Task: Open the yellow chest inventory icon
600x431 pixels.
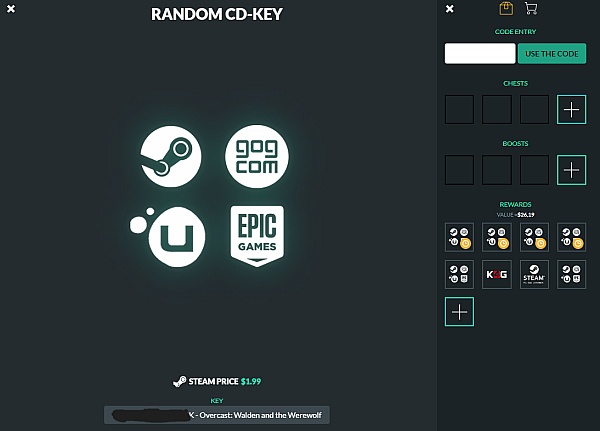Action: point(506,8)
